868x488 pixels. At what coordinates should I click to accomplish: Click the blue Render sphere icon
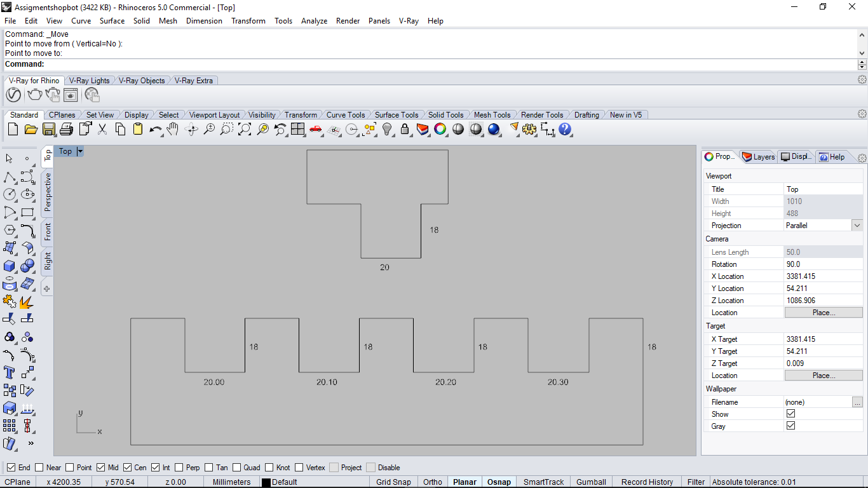pos(494,130)
